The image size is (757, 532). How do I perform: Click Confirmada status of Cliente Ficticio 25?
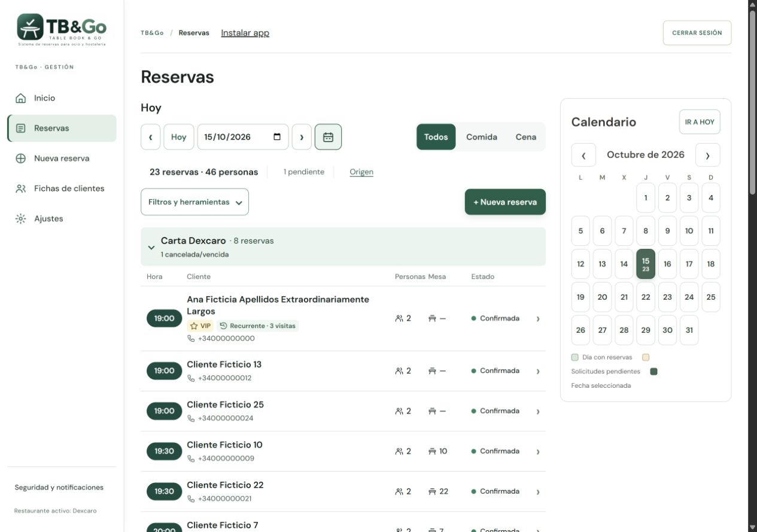(x=495, y=411)
